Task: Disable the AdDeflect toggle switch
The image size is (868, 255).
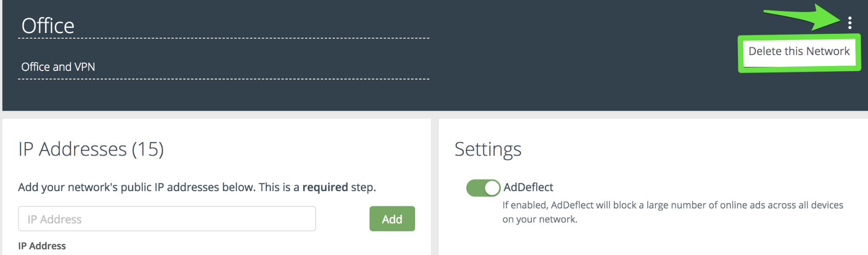Action: point(483,188)
